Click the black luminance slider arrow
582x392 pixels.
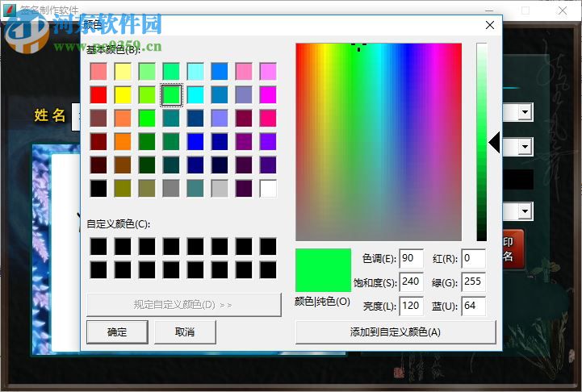coord(494,142)
